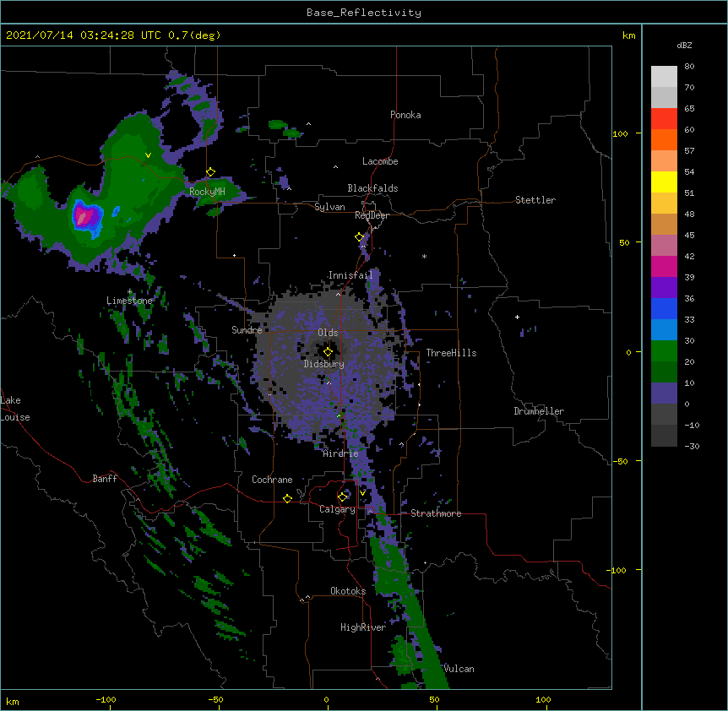Click the yellow diamond marker beside RockyMH
This screenshot has height=711, width=728.
point(211,172)
